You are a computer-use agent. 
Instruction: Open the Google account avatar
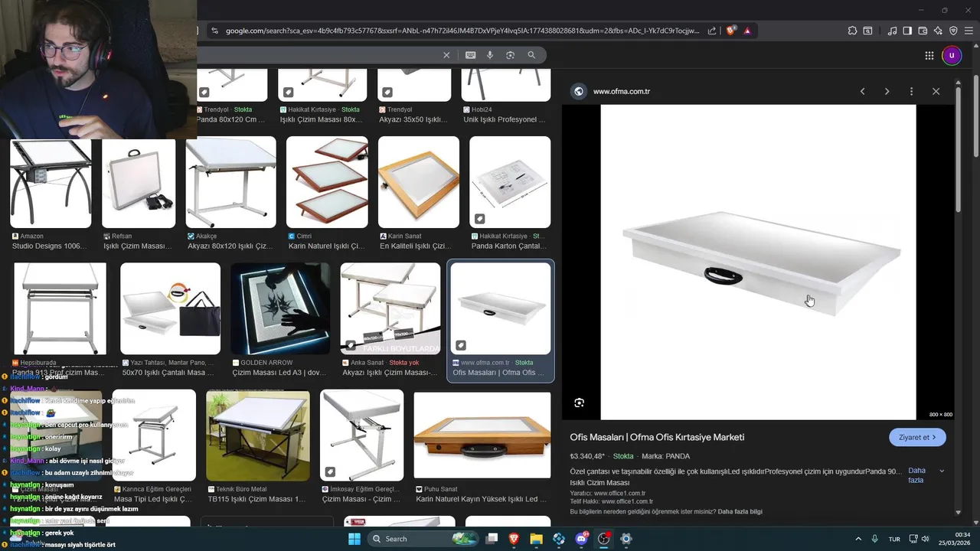(952, 55)
